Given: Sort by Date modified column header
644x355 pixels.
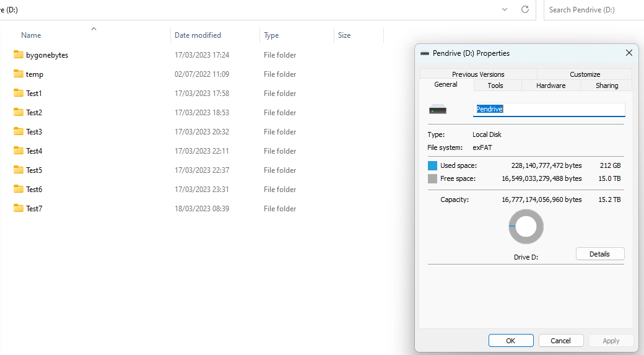Looking at the screenshot, I should [198, 35].
